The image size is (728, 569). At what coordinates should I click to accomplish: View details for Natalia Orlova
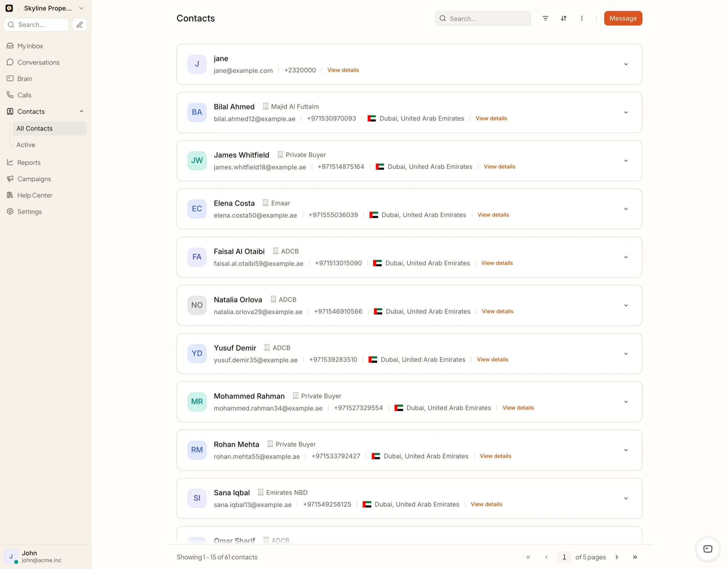[x=498, y=311]
